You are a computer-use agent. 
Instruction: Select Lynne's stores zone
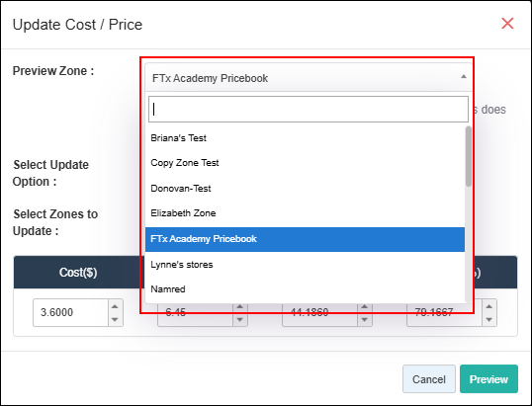pyautogui.click(x=305, y=265)
